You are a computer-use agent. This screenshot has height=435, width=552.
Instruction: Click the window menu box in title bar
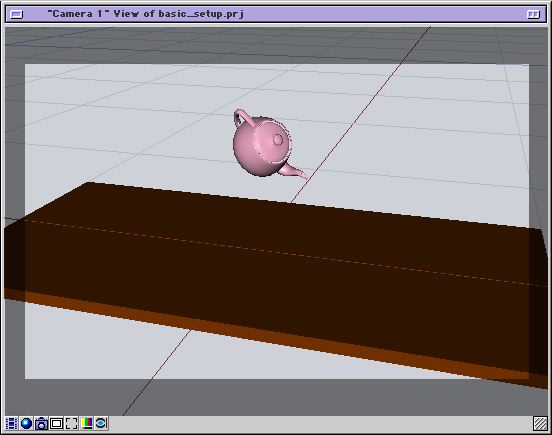coord(16,14)
